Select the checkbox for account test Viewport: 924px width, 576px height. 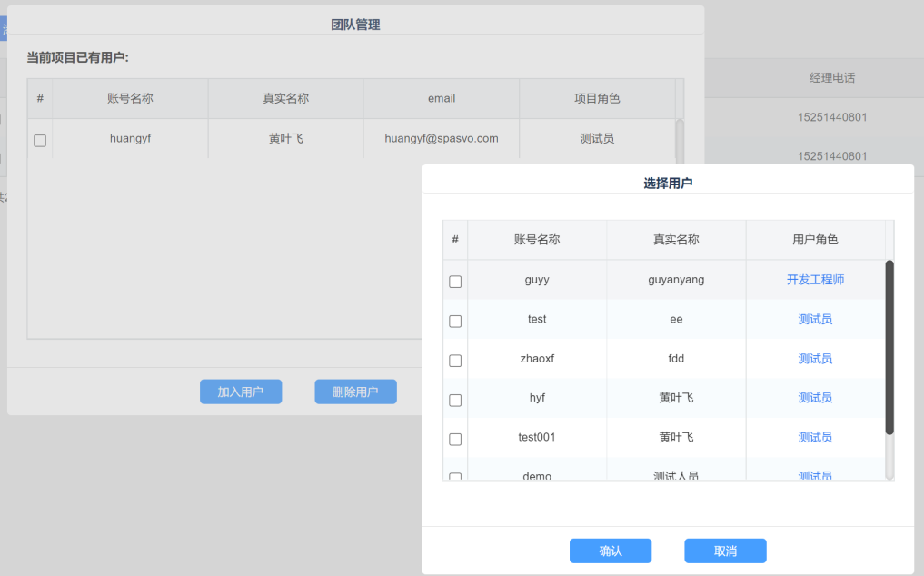(455, 321)
